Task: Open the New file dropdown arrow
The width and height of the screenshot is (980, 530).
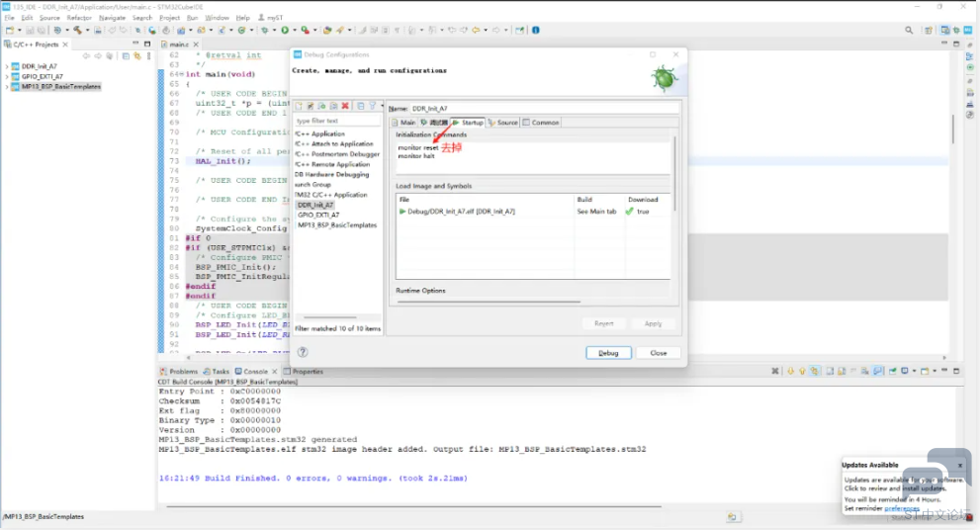Action: pyautogui.click(x=20, y=30)
